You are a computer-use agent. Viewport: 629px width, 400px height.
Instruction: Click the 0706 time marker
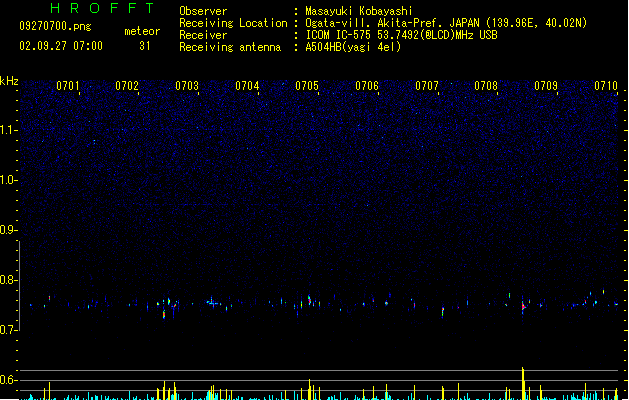(x=367, y=86)
